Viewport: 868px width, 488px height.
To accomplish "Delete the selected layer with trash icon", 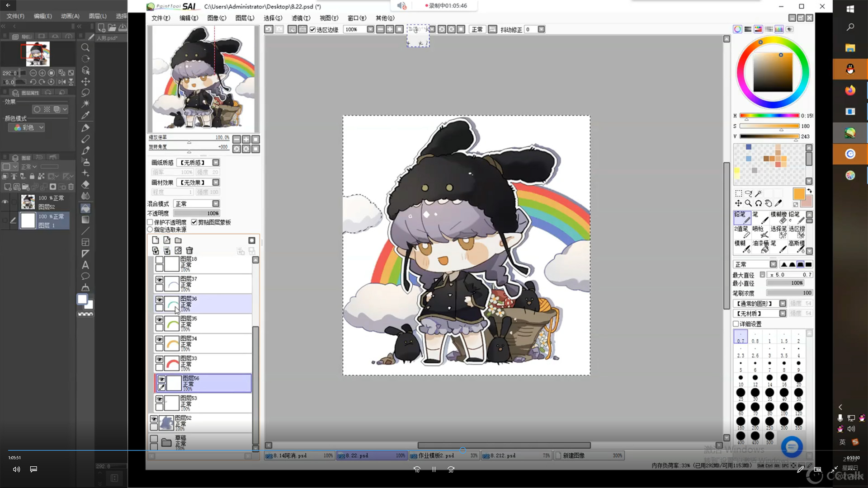I will (189, 250).
